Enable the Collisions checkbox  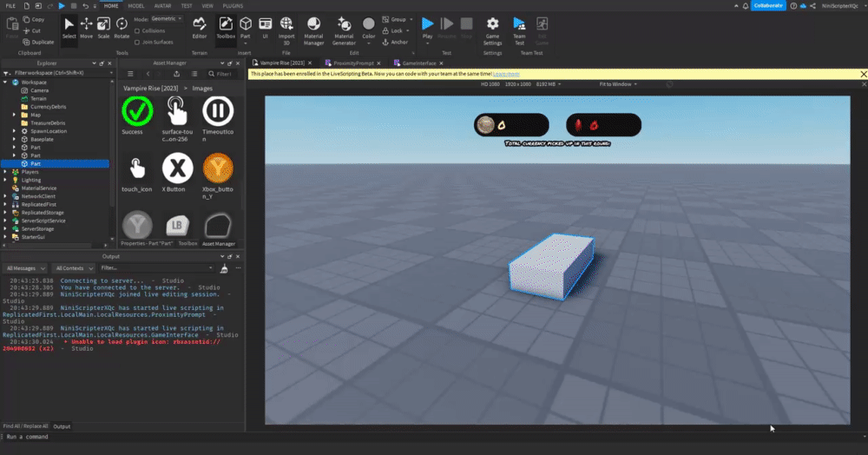point(137,31)
